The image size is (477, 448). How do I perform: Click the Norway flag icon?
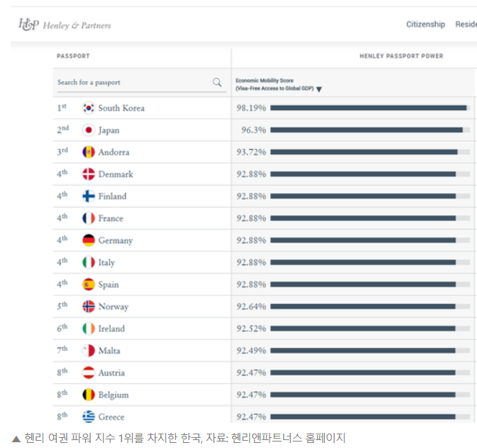tap(89, 306)
